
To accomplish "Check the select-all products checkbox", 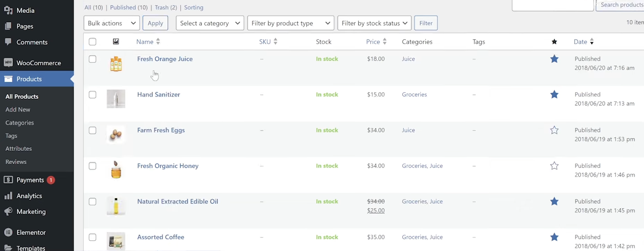I will 93,41.
